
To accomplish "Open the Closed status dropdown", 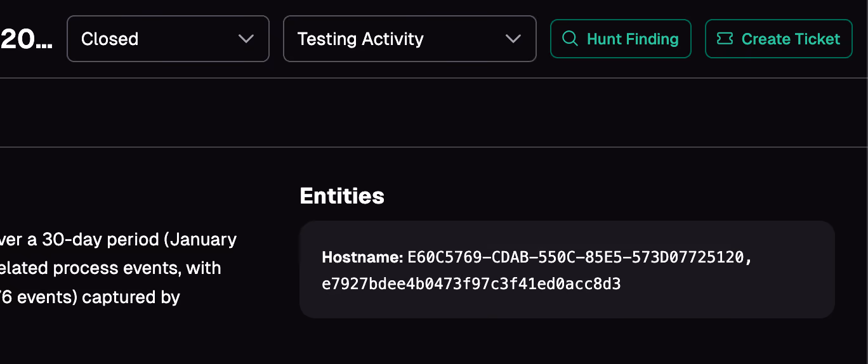I will pos(168,39).
